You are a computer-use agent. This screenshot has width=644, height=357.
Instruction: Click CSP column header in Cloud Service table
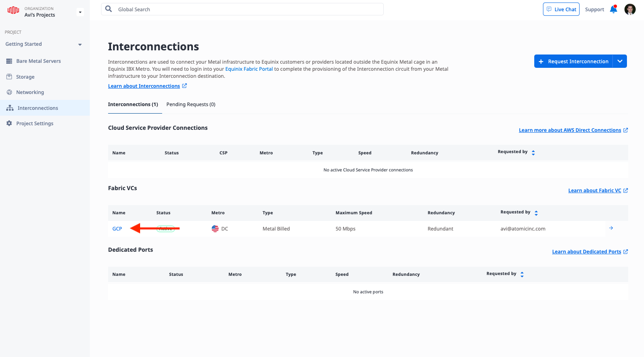[223, 153]
